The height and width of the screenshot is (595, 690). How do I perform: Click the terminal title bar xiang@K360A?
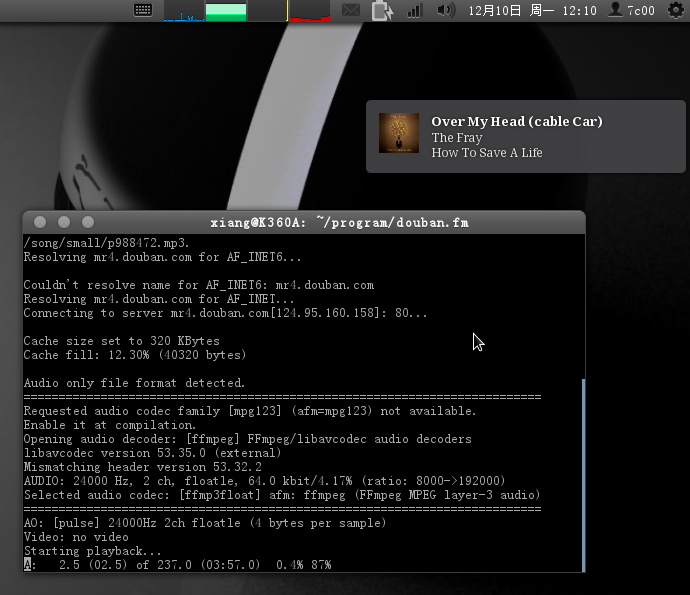click(339, 223)
